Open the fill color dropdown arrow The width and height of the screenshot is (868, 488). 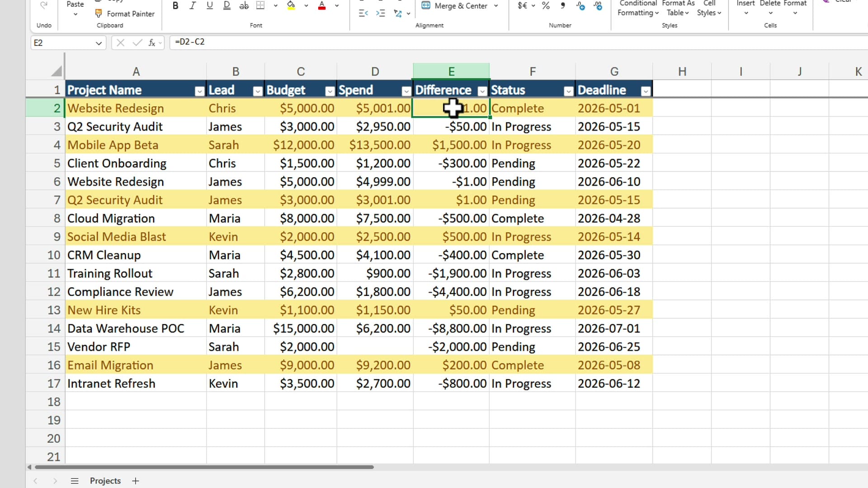306,6
